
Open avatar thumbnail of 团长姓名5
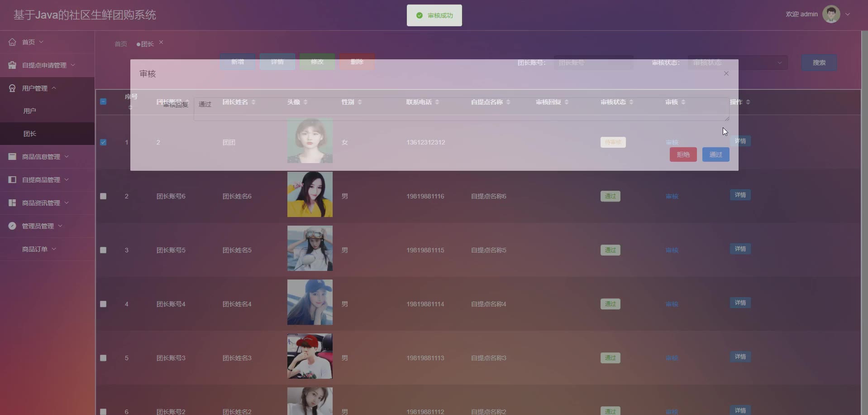pos(310,248)
